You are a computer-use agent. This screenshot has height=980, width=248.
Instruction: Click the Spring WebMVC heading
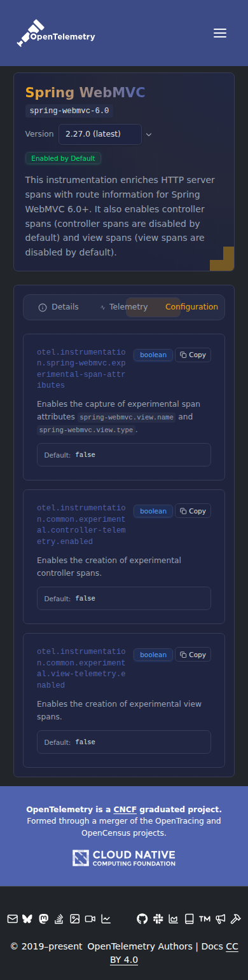tap(85, 93)
